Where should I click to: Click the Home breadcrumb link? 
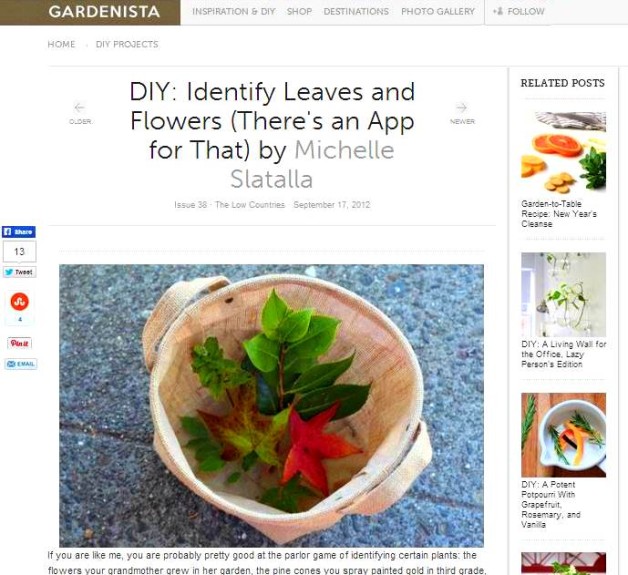coord(61,44)
